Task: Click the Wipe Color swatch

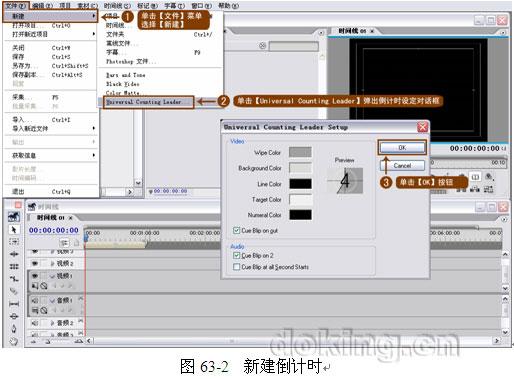Action: [x=300, y=152]
